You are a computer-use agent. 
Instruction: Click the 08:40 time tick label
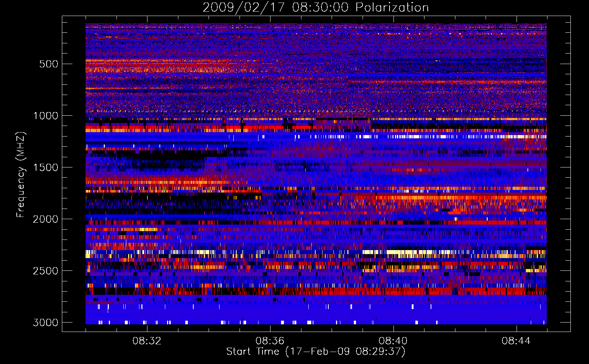393,341
